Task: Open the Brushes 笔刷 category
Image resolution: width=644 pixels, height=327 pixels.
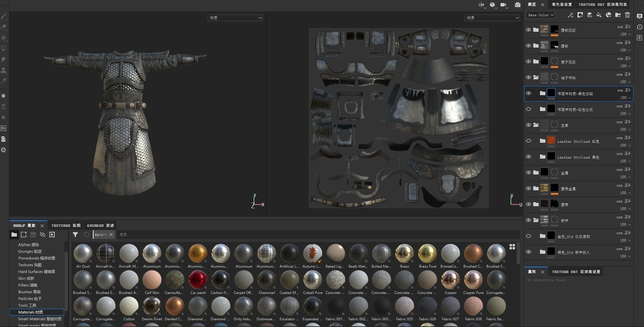Action: pyautogui.click(x=30, y=292)
